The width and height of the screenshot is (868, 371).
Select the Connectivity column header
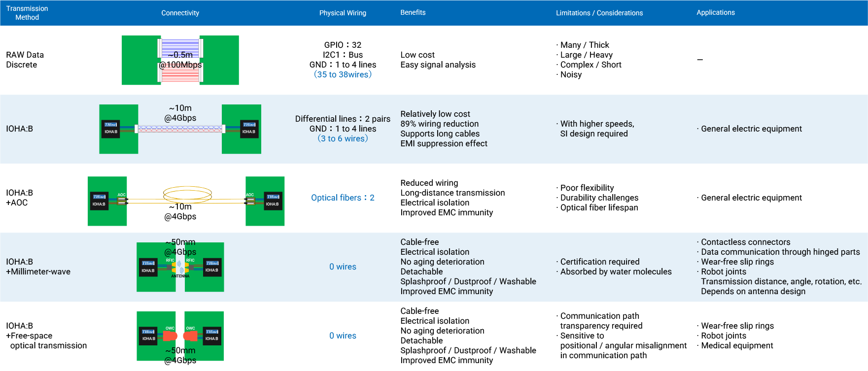180,13
